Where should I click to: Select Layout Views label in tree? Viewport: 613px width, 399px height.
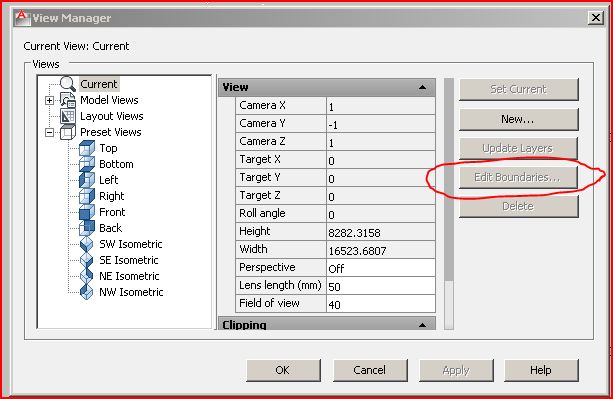(112, 116)
